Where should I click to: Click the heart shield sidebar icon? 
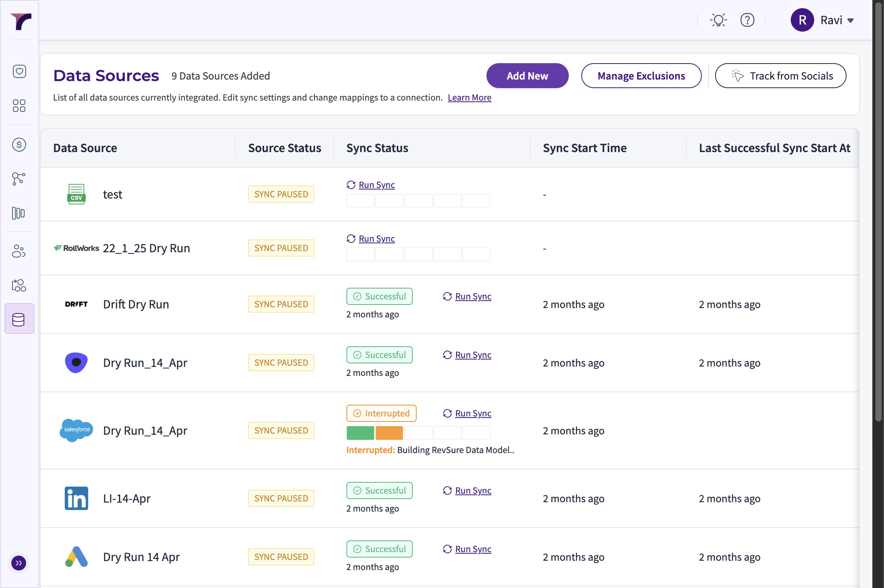pos(19,71)
